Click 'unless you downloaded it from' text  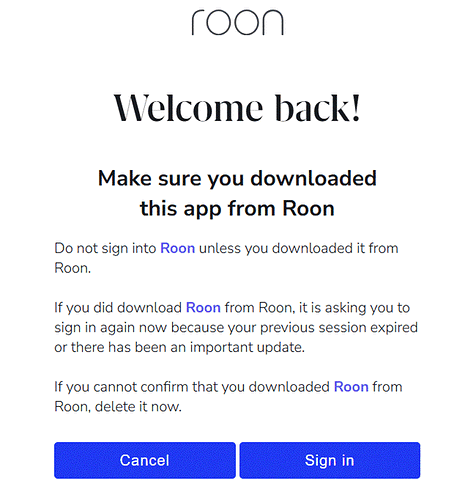(299, 248)
